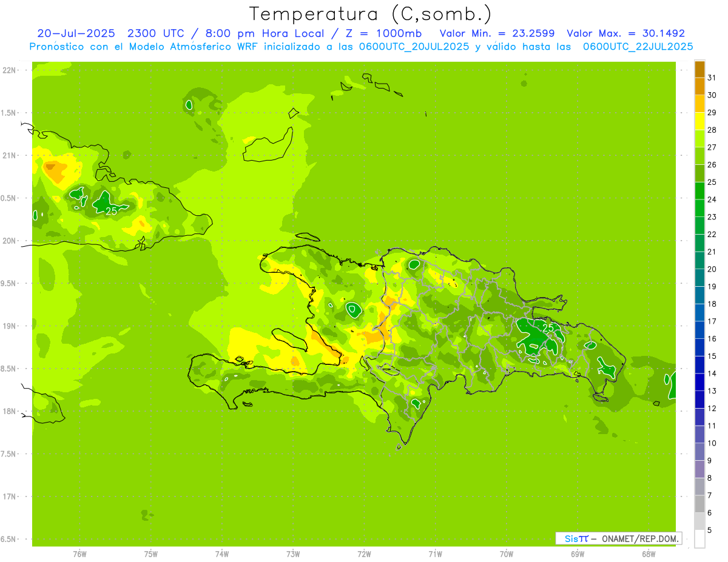Image resolution: width=728 pixels, height=562 pixels.
Task: Select the light green legend swatch between 26 and 27
Action: tap(699, 156)
